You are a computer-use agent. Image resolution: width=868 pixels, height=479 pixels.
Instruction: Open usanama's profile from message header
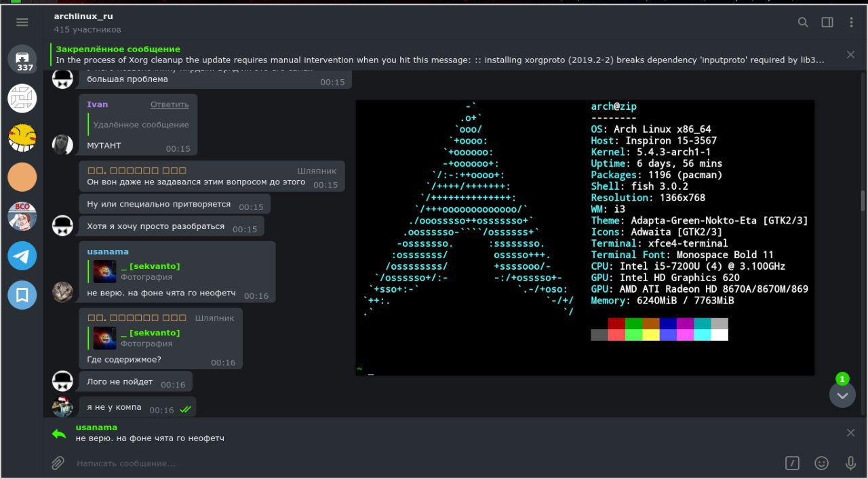pyautogui.click(x=108, y=251)
